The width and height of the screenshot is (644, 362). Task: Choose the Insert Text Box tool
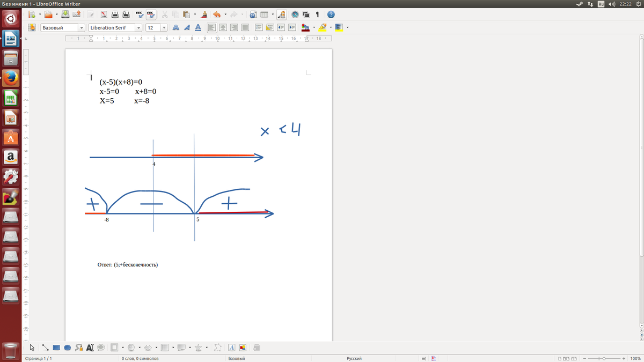[x=90, y=347]
